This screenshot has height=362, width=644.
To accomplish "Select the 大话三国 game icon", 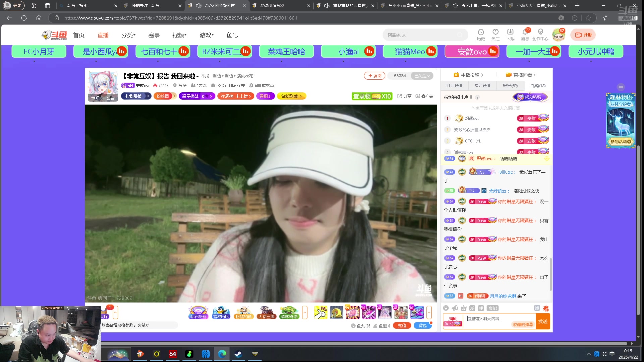I will [266, 312].
